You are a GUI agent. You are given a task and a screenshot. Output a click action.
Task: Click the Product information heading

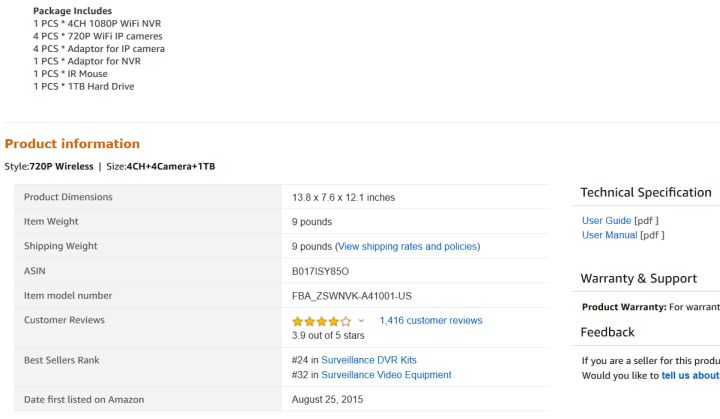(x=72, y=144)
